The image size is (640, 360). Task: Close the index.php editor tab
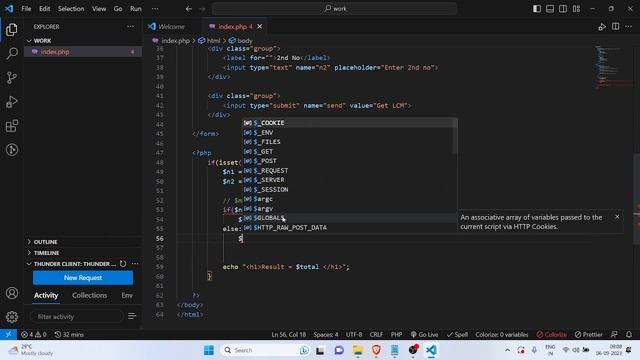260,27
